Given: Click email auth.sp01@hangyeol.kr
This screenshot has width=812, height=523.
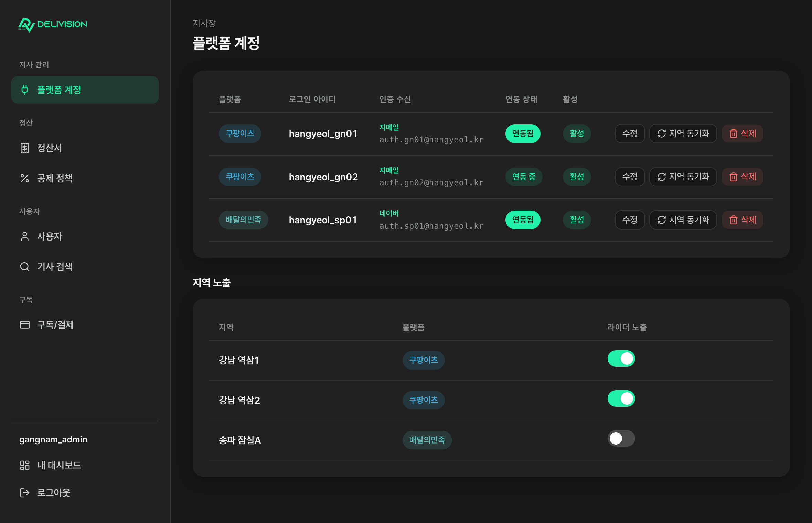Looking at the screenshot, I should (431, 226).
